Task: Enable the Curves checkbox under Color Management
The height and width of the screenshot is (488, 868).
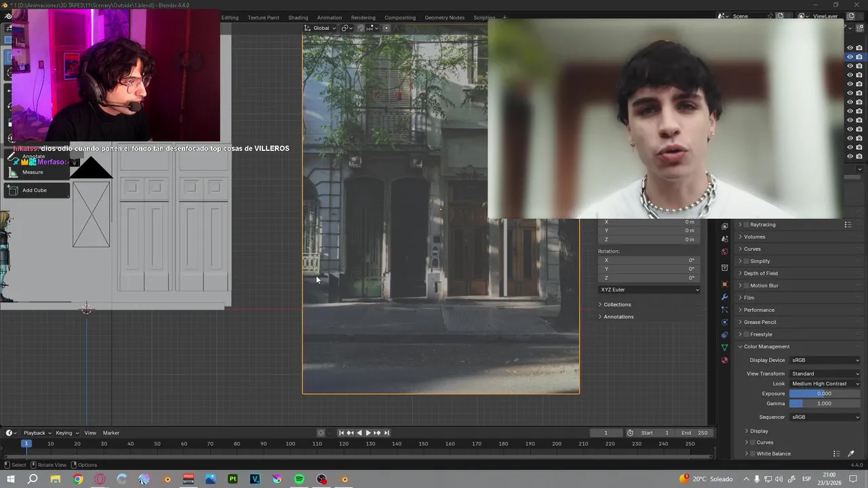Action: 753,443
